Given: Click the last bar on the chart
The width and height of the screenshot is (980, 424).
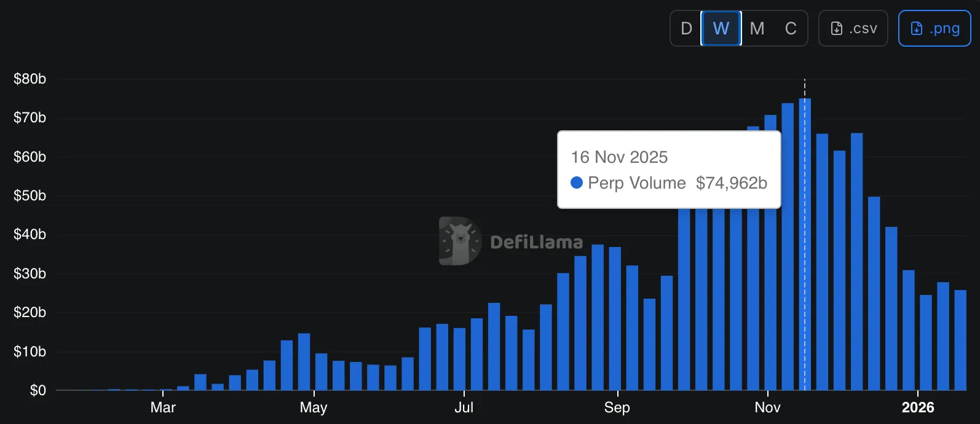Looking at the screenshot, I should pos(960,341).
